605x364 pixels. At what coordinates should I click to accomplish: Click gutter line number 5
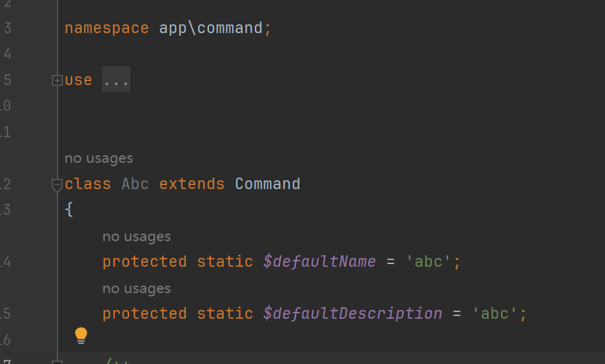click(7, 80)
